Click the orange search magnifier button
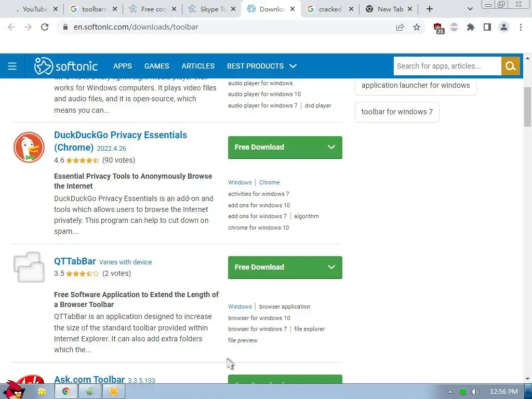This screenshot has height=399, width=532. click(x=511, y=66)
